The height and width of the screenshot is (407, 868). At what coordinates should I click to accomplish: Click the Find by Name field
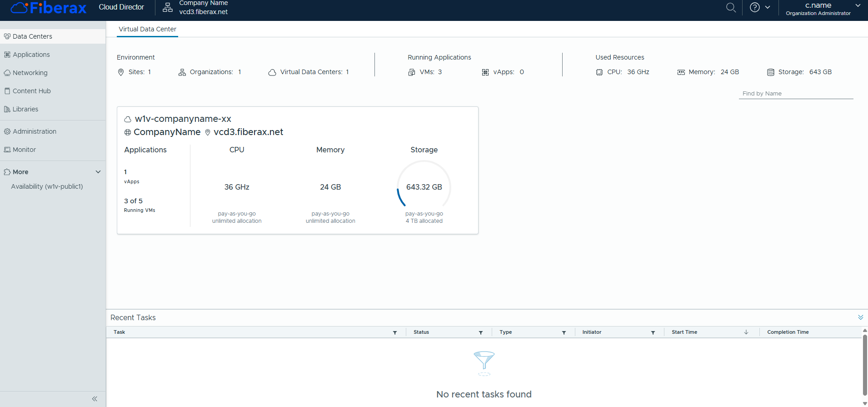coord(795,94)
